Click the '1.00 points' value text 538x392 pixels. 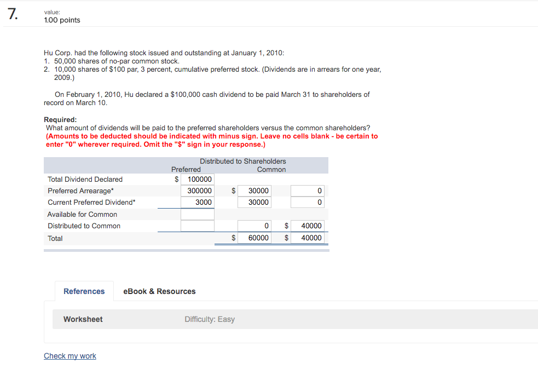click(62, 20)
